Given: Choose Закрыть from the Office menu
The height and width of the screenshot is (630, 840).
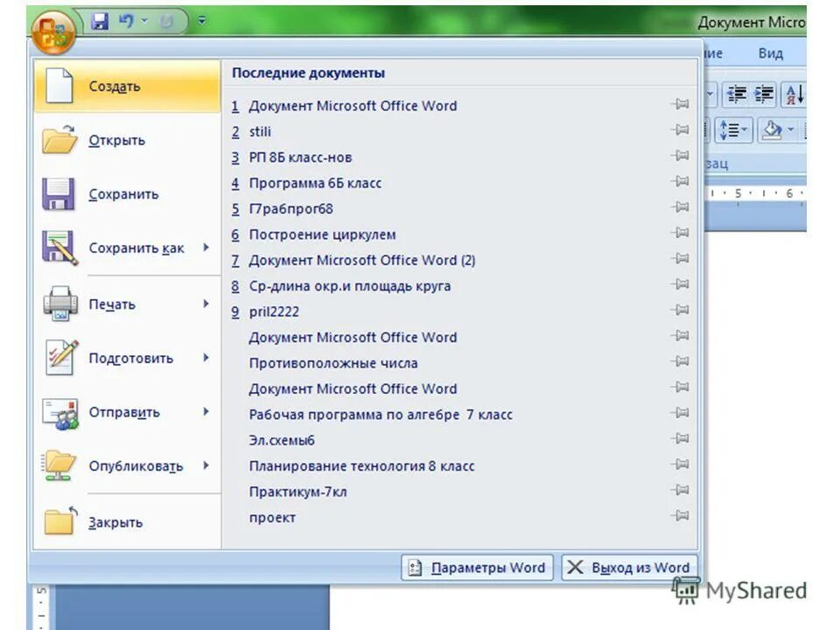Looking at the screenshot, I should point(127,521).
